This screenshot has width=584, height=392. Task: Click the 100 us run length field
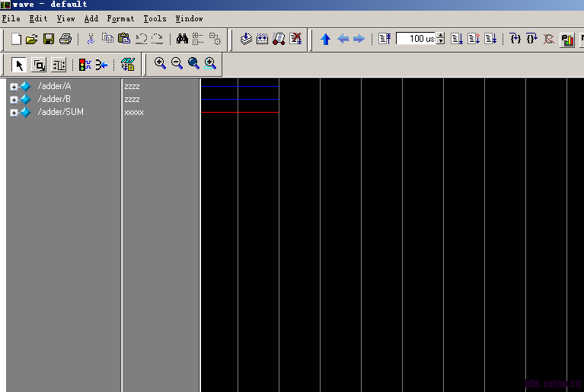point(416,39)
